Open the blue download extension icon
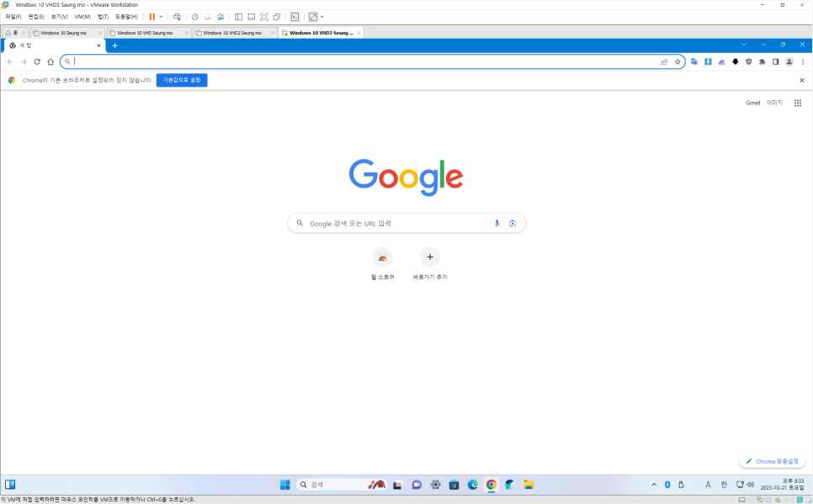 tap(709, 61)
